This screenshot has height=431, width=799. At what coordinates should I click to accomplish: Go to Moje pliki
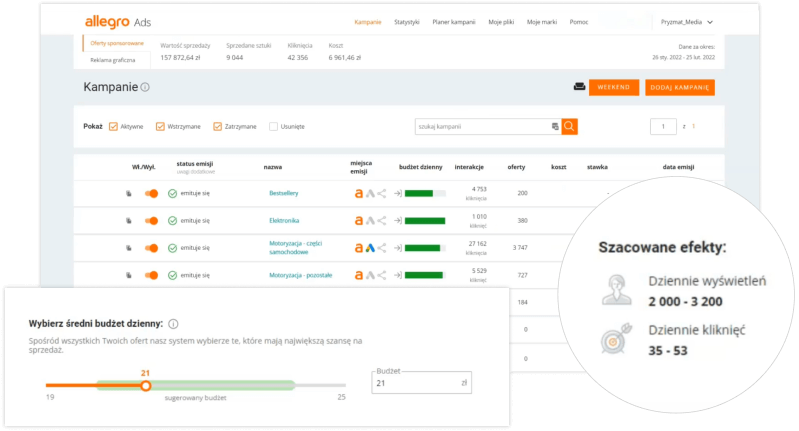point(501,22)
